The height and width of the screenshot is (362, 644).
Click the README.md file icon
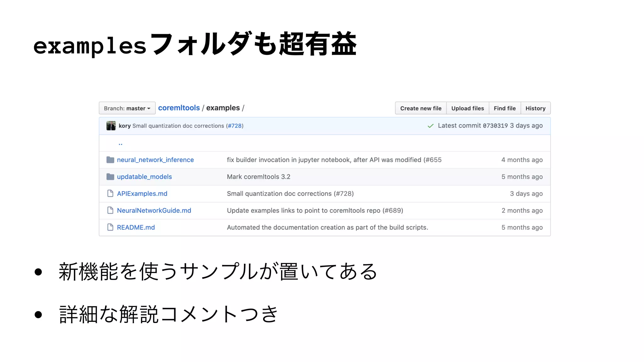click(x=110, y=227)
